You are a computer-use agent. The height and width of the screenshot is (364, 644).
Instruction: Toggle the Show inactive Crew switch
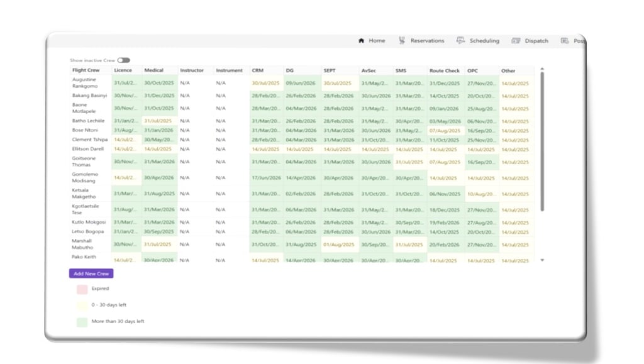(x=124, y=60)
